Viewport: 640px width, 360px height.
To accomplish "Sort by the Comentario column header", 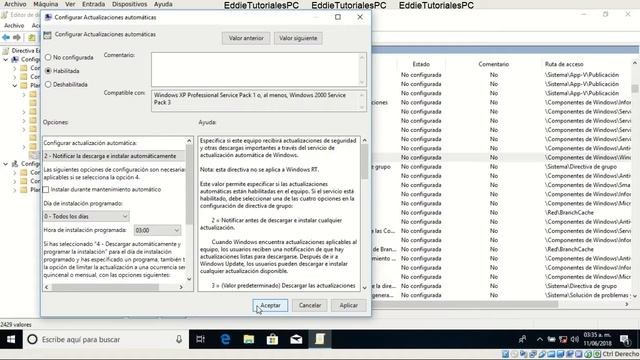I will point(493,64).
